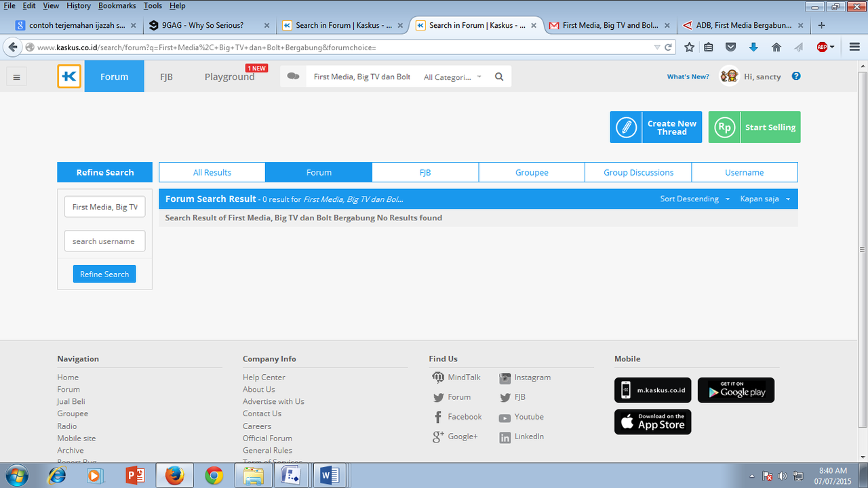Open the General Rules link
The image size is (868, 488).
pos(267,450)
